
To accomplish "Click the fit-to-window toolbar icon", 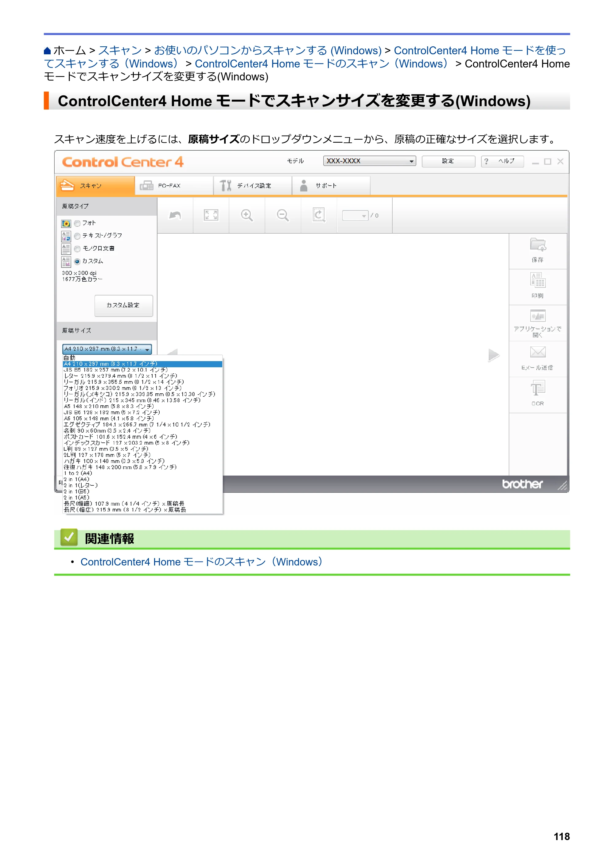I will [211, 215].
